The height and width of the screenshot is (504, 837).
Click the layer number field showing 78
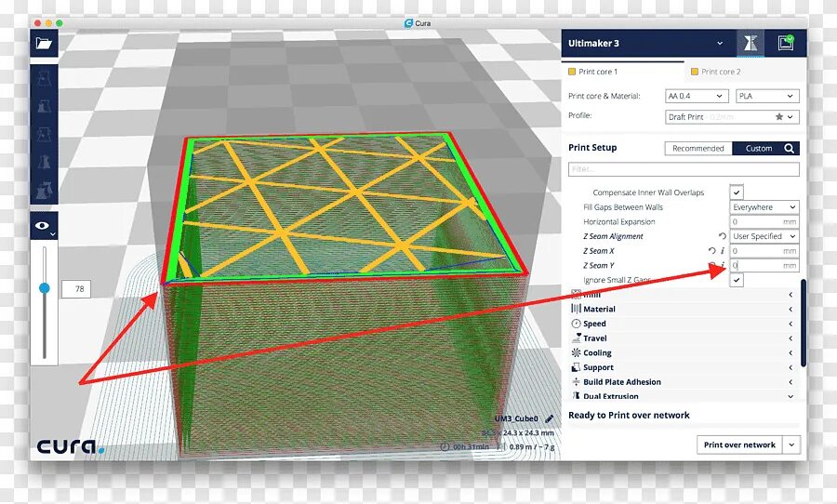pos(76,289)
